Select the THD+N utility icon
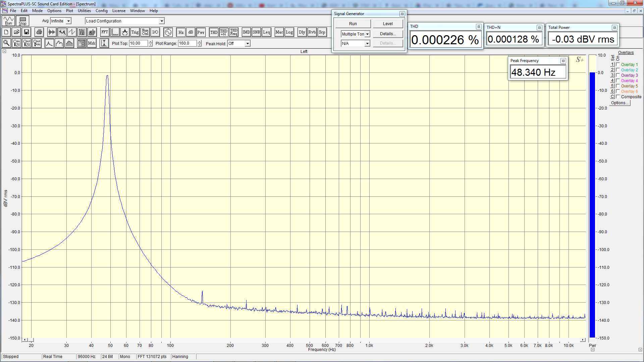Screen dimensions: 644x362 (224, 32)
